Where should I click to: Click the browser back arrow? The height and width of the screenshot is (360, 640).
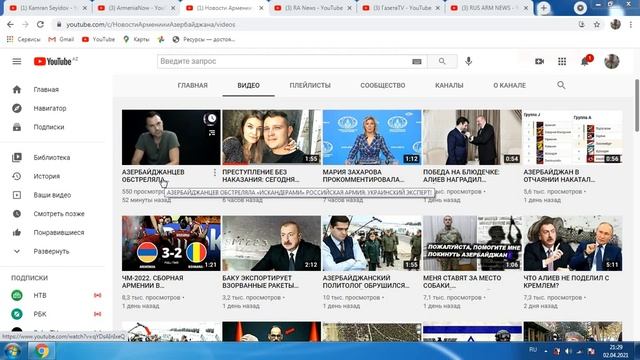coord(10,24)
